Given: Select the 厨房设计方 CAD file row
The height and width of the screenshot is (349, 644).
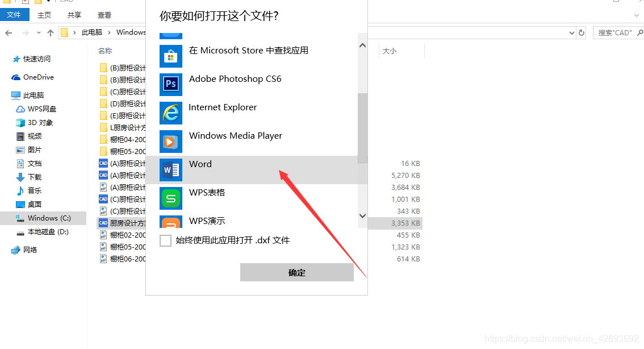Looking at the screenshot, I should click(x=123, y=223).
